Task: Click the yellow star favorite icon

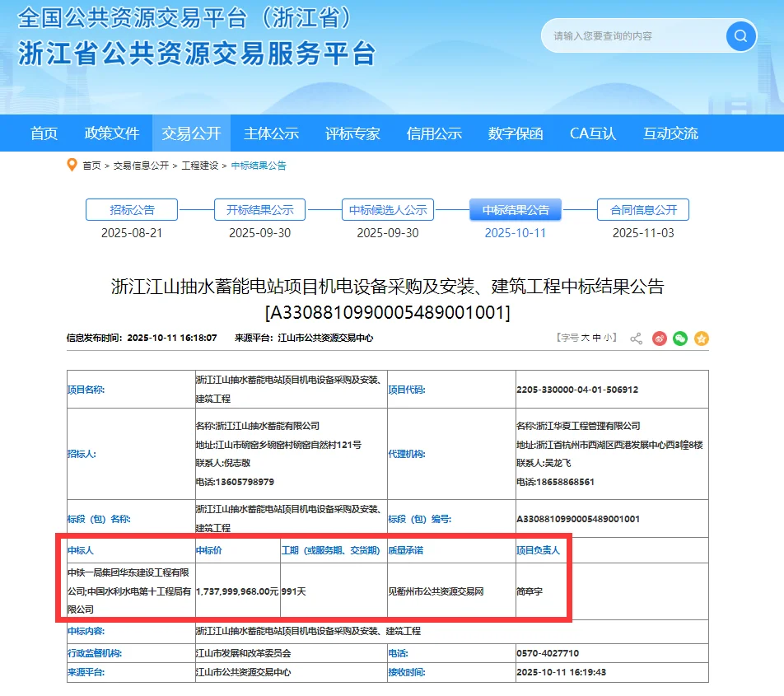Action: (702, 339)
